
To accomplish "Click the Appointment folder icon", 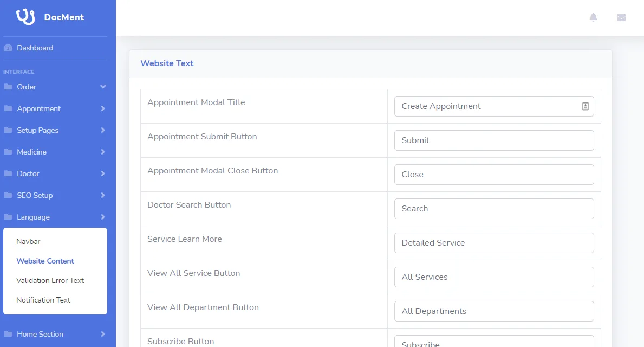I will (8, 108).
